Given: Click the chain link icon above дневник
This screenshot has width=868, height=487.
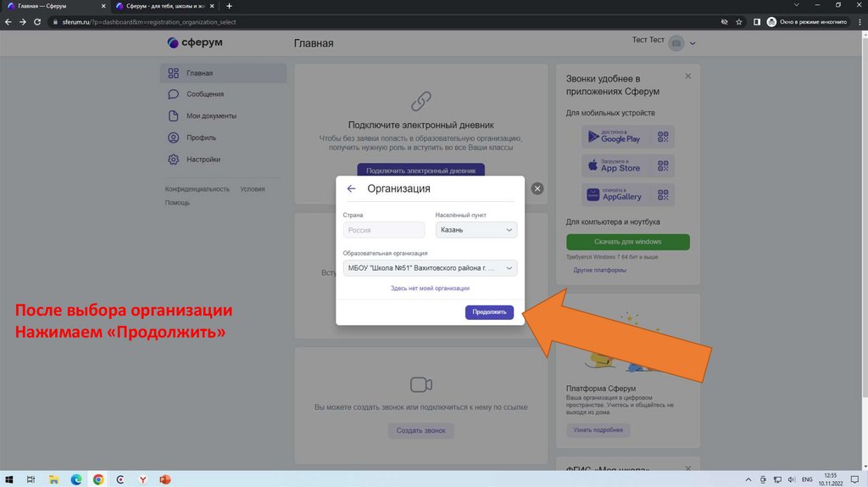Looking at the screenshot, I should coord(420,102).
